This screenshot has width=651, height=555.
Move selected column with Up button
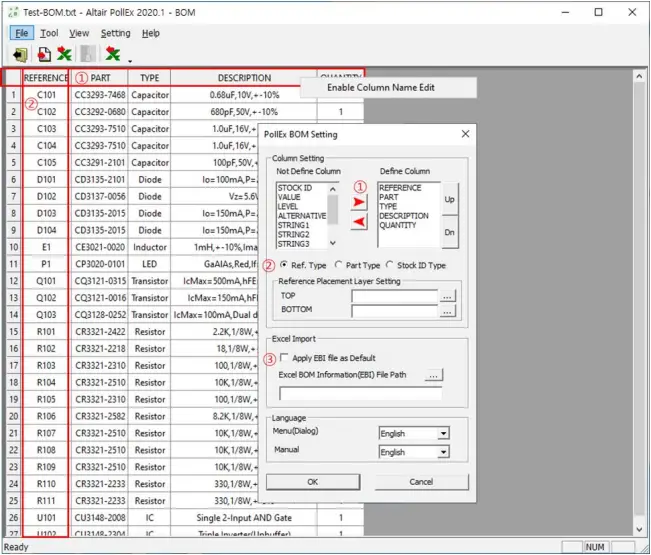pos(450,199)
